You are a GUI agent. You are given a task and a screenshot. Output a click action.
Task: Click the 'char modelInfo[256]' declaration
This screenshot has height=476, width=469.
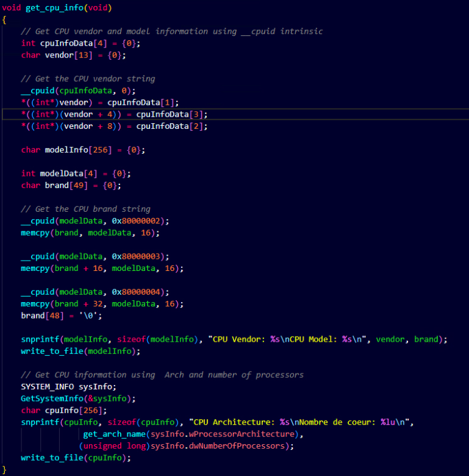pos(83,150)
